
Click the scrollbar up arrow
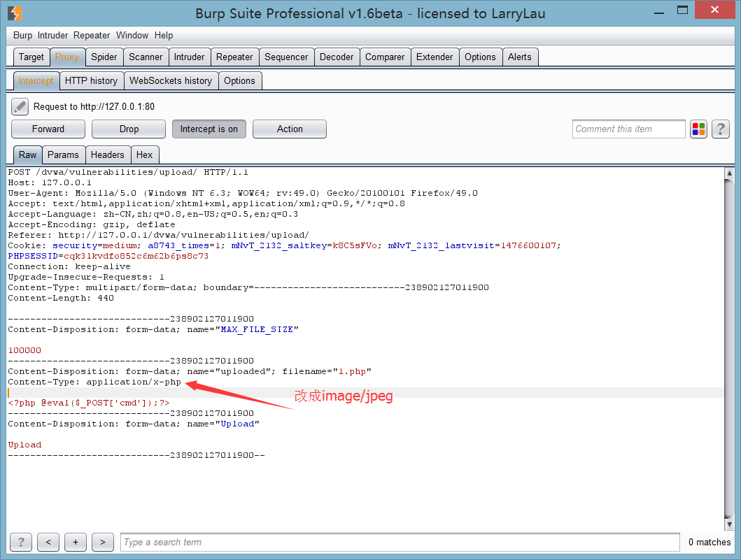(x=729, y=173)
